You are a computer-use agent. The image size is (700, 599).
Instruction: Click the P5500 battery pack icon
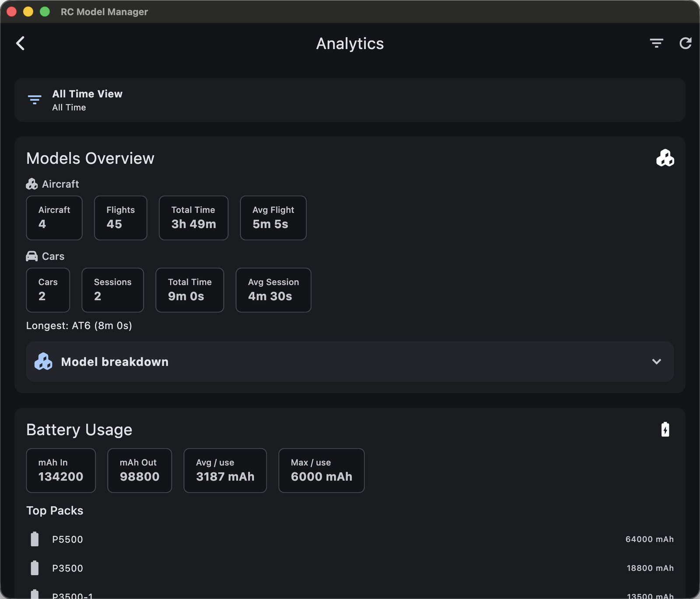(35, 539)
